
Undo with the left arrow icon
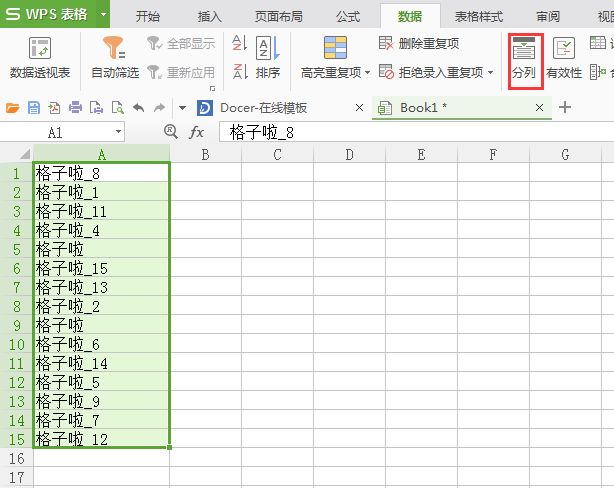(x=138, y=107)
